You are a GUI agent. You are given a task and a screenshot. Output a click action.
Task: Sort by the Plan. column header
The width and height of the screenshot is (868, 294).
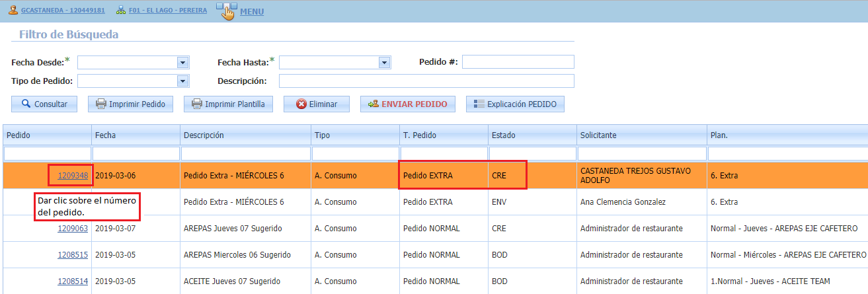[x=787, y=135]
